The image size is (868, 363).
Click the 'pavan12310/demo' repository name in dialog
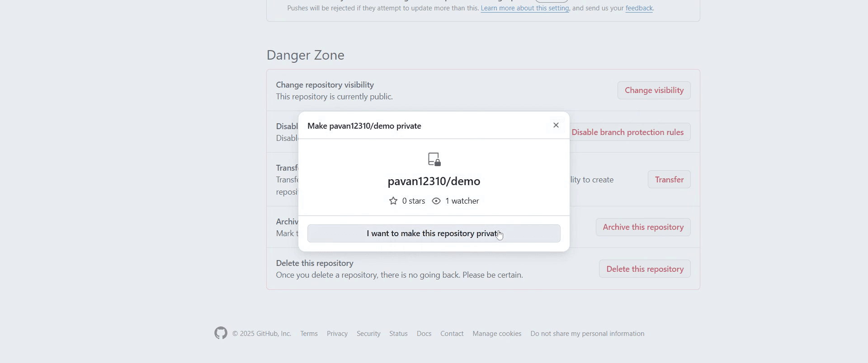434,181
